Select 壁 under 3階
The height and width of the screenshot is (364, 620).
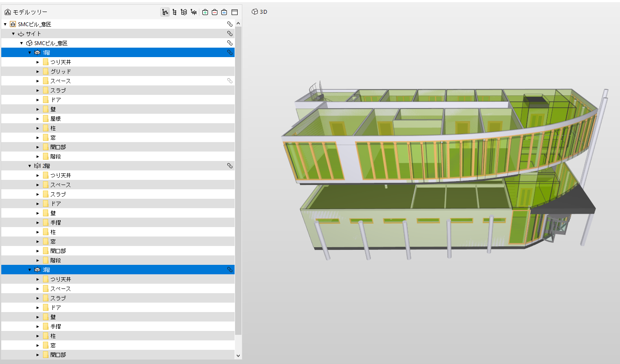pos(118,317)
